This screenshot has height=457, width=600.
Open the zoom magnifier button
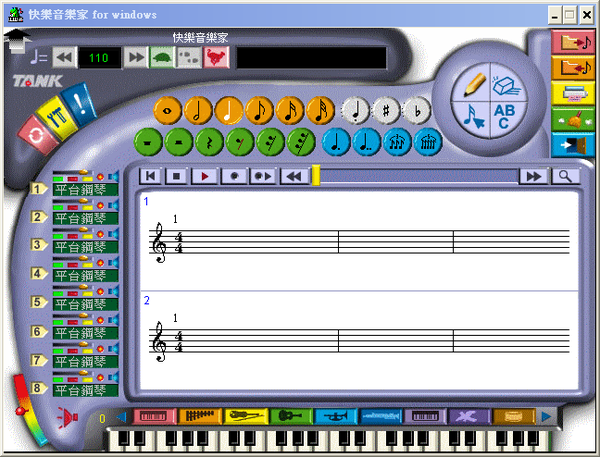[x=565, y=176]
